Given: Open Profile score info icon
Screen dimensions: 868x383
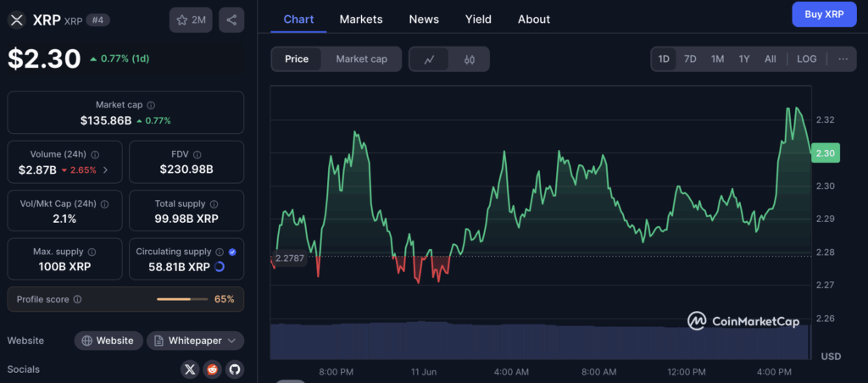Looking at the screenshot, I should [77, 299].
